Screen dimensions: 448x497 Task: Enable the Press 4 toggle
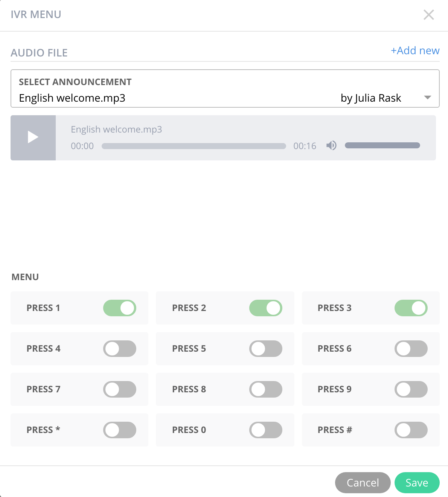[120, 349]
